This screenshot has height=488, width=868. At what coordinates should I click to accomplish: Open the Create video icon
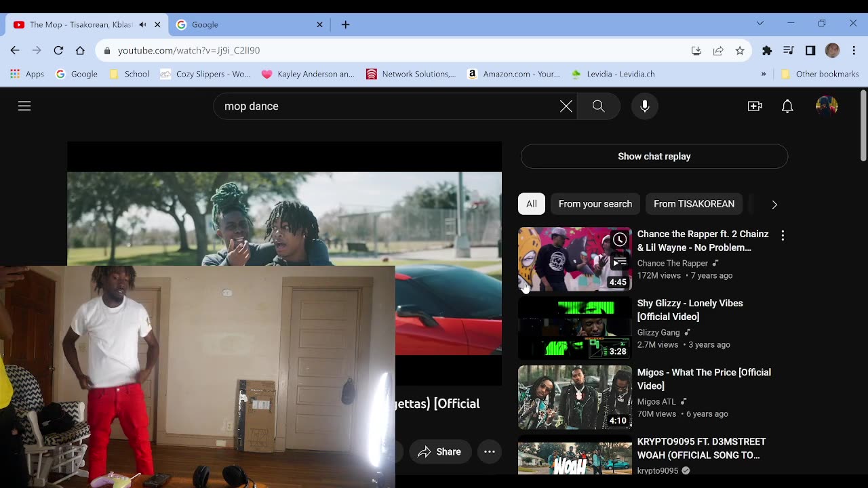click(755, 106)
